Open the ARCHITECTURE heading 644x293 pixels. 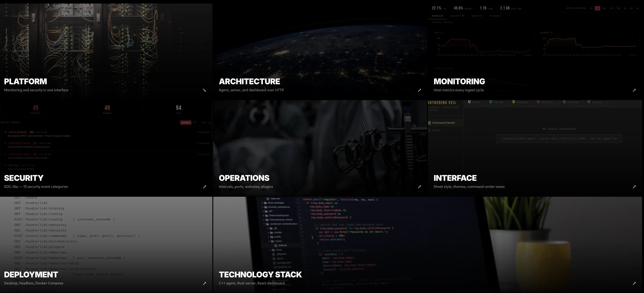tap(249, 81)
